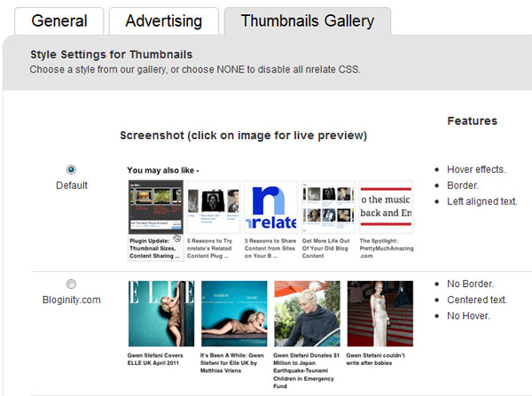
Task: Click the 'Left aligned text.' feature item
Action: (x=482, y=201)
